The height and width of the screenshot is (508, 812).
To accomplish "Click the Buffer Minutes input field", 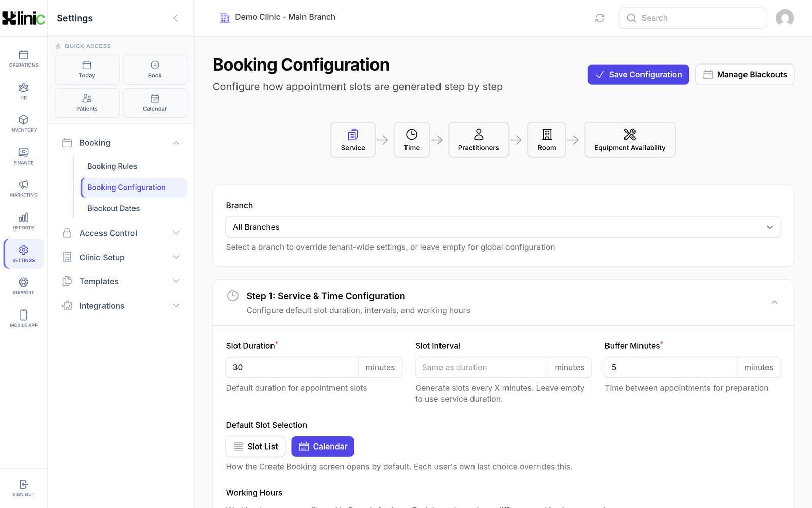I will [x=670, y=367].
